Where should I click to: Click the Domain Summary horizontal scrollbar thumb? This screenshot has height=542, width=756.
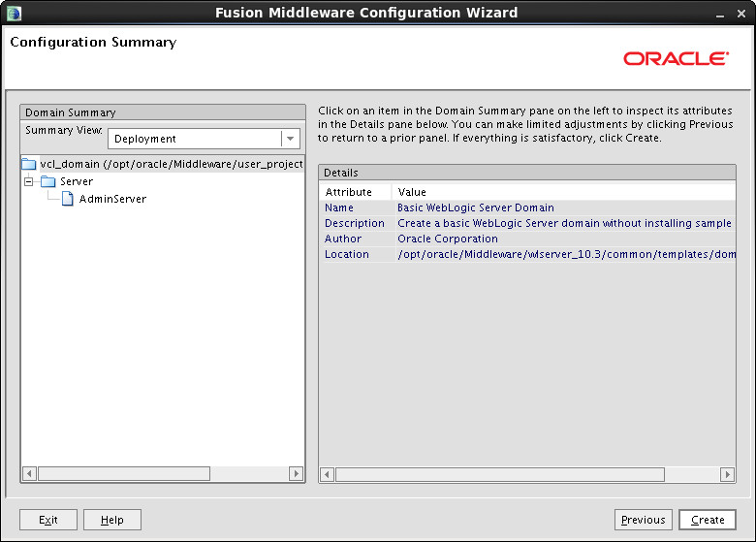[124, 473]
